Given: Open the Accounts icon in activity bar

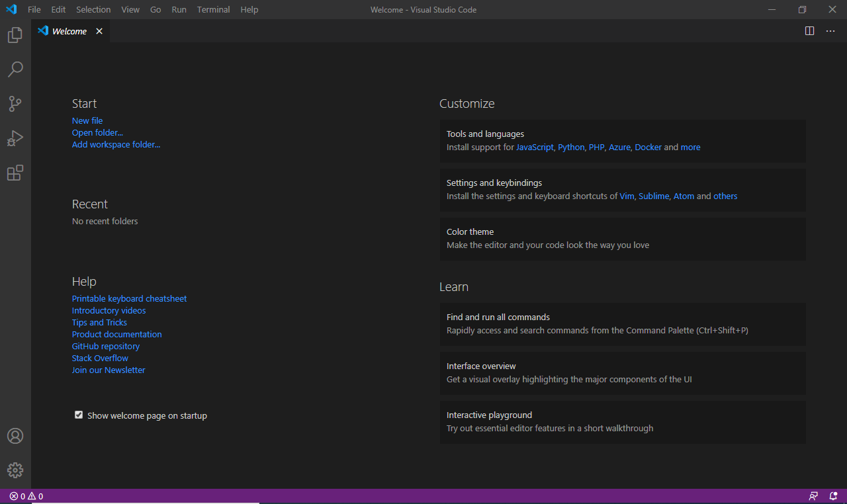Looking at the screenshot, I should tap(15, 436).
